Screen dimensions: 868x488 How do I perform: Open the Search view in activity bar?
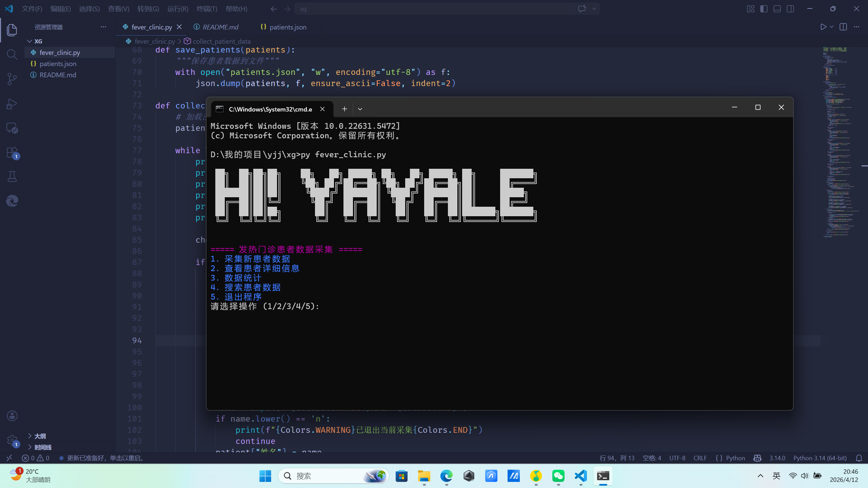[x=12, y=54]
